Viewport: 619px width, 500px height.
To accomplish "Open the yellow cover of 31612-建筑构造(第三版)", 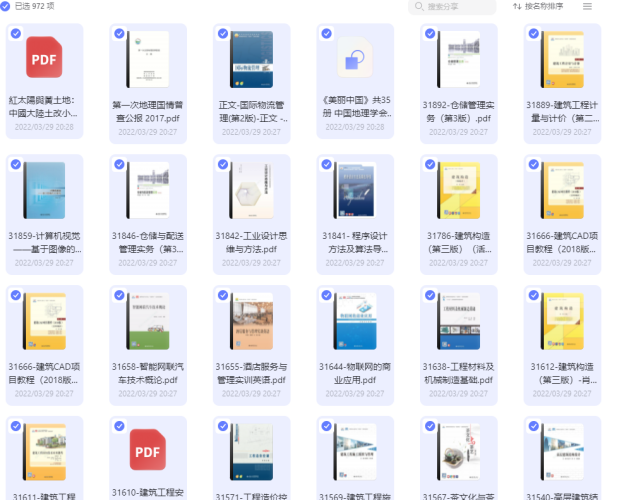I will pyautogui.click(x=562, y=321).
